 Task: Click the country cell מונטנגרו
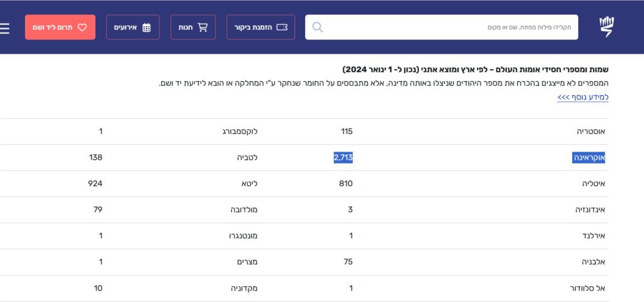tap(243, 236)
